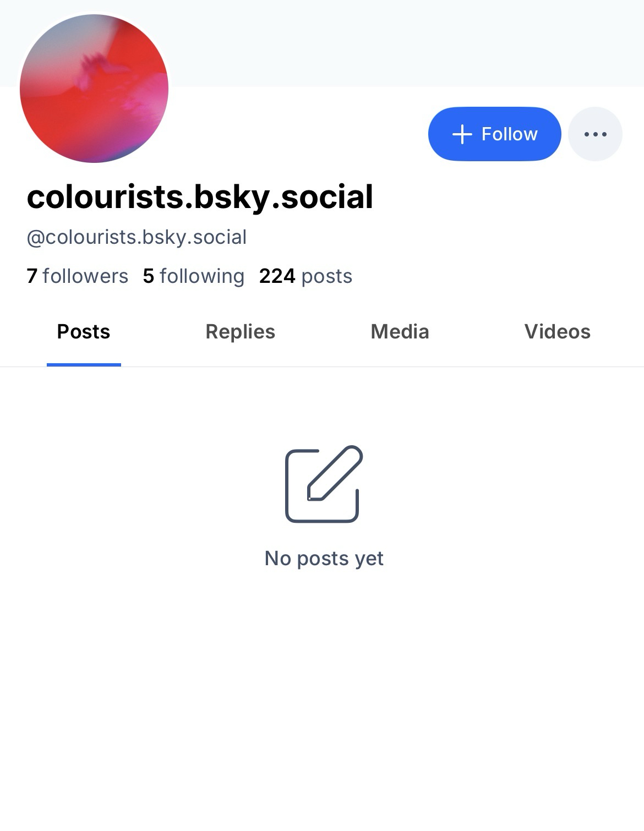The image size is (644, 831).
Task: Click the @colourists.bsky.social handle text
Action: coord(137,237)
